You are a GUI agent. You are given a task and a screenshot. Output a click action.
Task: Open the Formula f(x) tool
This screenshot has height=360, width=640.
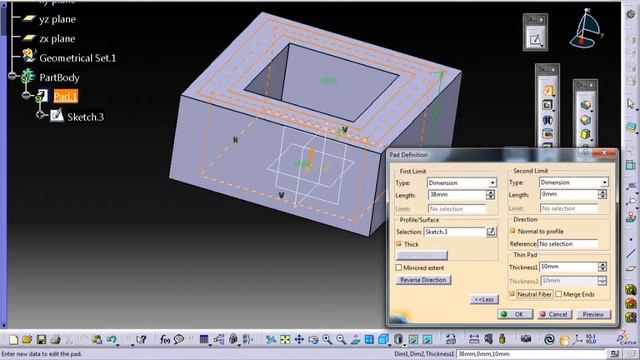pyautogui.click(x=165, y=340)
